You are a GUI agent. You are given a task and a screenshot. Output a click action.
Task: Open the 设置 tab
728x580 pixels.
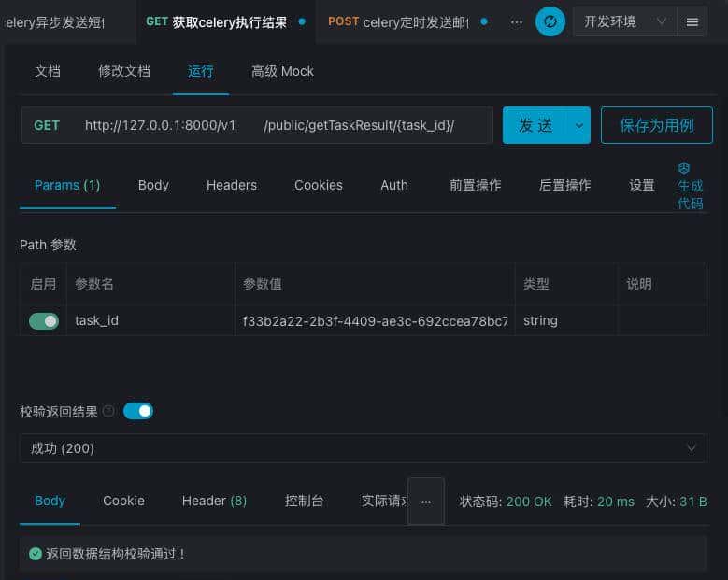[x=642, y=186]
